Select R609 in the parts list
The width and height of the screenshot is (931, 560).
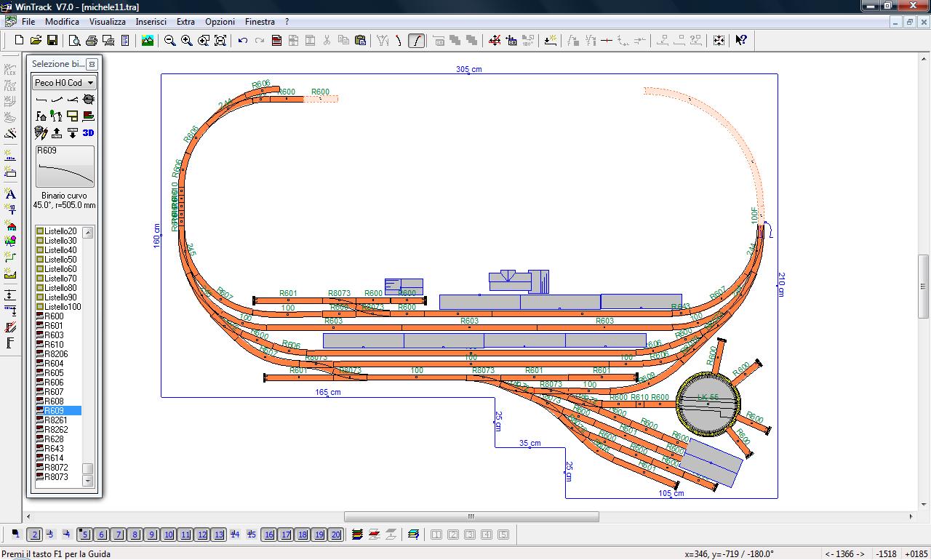tap(58, 411)
